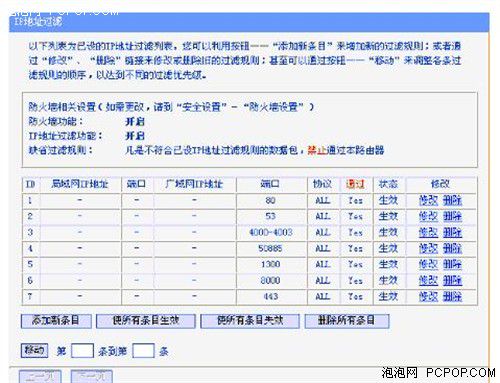Focus the move-to rule number field
This screenshot has width=500, height=383.
(143, 351)
